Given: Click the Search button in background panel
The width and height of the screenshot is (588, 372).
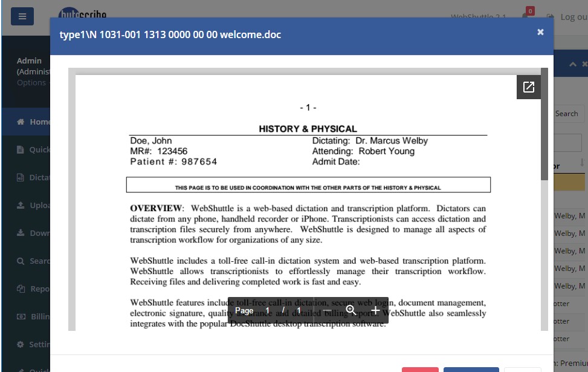Looking at the screenshot, I should [x=569, y=113].
